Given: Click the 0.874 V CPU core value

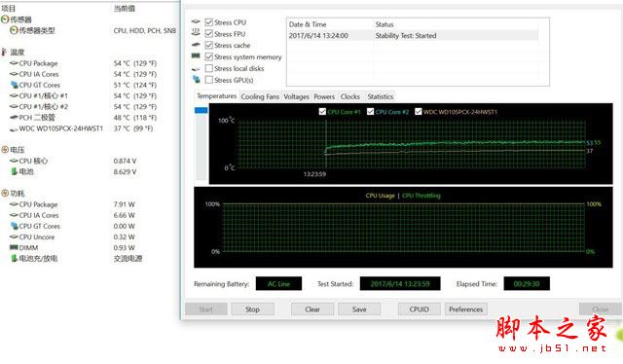Looking at the screenshot, I should (125, 161).
